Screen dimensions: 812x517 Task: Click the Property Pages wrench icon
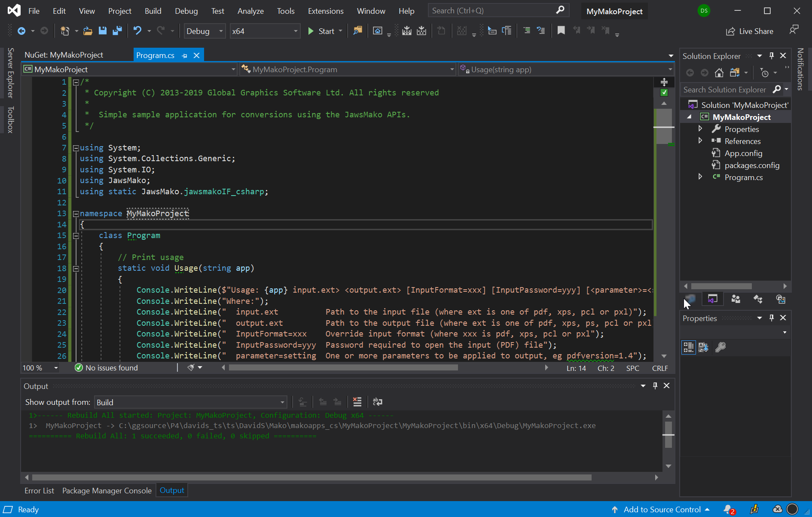coord(720,347)
